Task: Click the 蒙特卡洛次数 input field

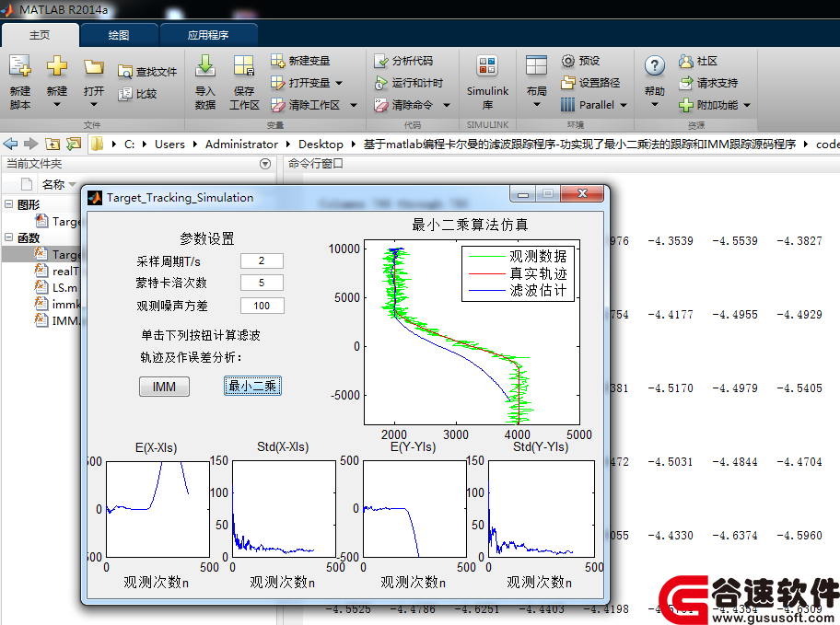Action: (x=262, y=283)
